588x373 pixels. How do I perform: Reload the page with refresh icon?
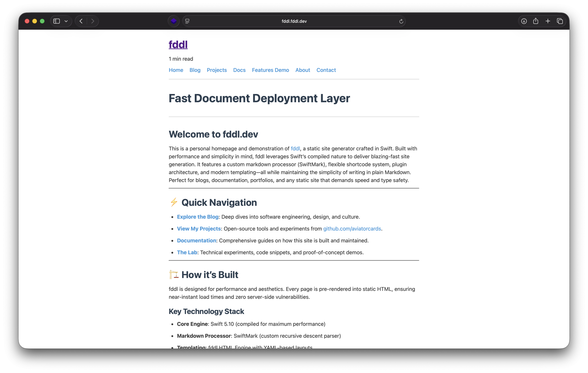tap(401, 22)
